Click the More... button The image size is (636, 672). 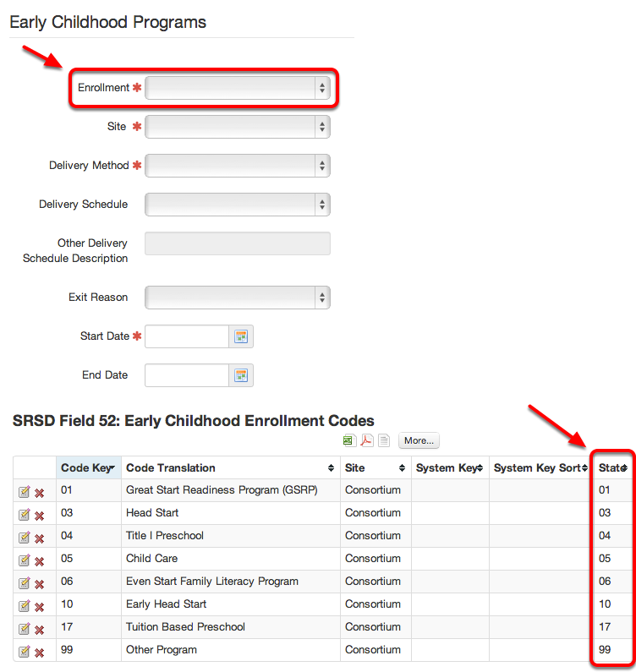[x=419, y=440]
